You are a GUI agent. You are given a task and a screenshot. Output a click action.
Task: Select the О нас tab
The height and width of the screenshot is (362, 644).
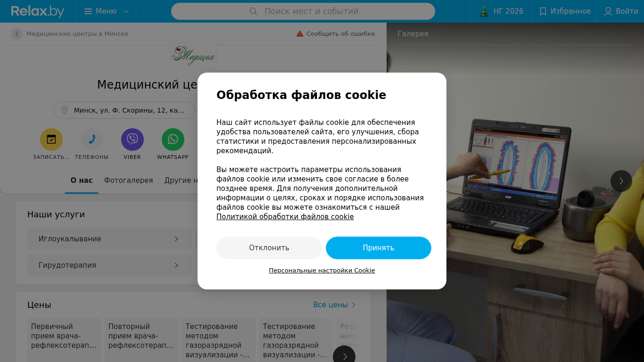click(82, 181)
